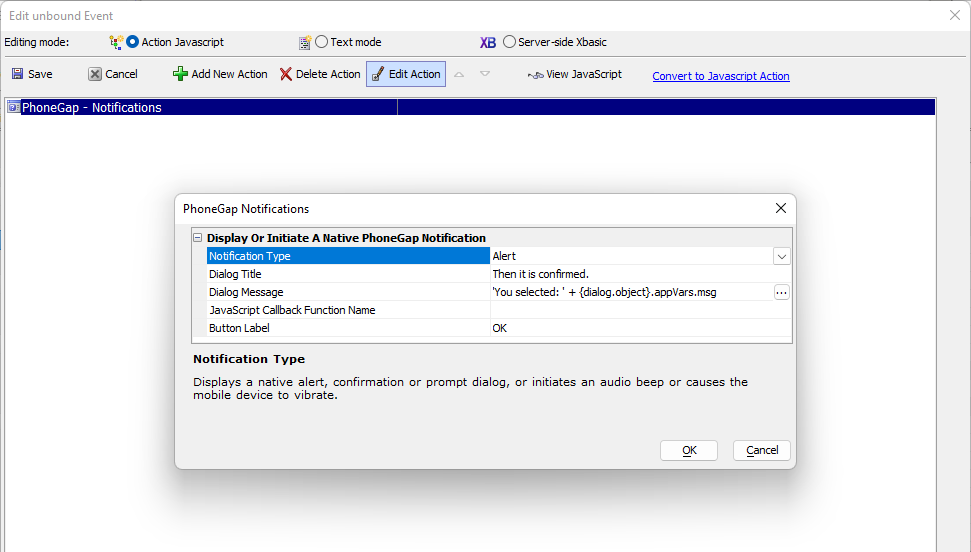Select the Server-side Xbasic radio button
The height and width of the screenshot is (552, 971).
coord(509,42)
